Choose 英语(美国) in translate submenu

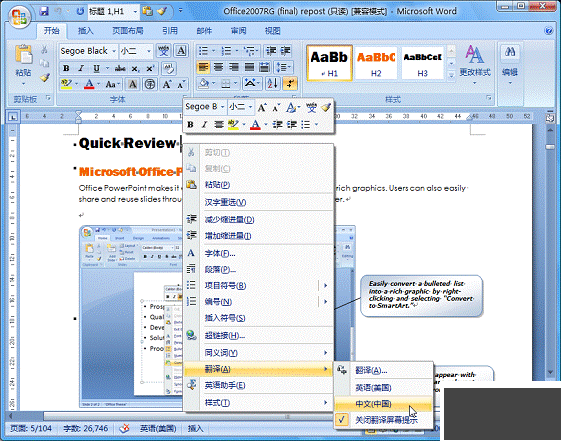point(383,388)
